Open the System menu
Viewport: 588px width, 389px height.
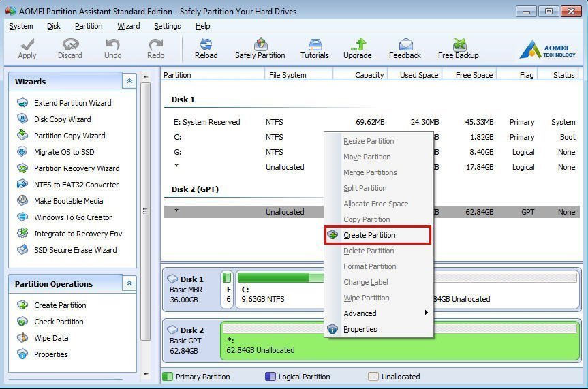[21, 27]
